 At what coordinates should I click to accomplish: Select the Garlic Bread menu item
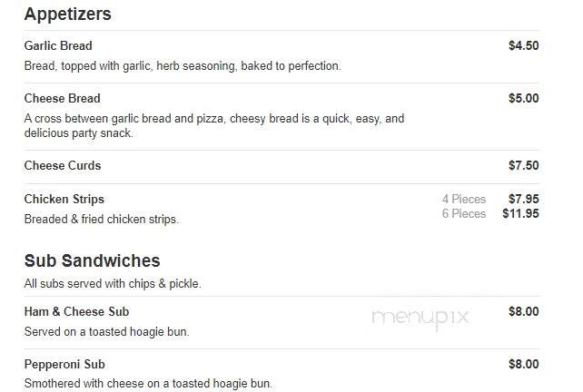tap(58, 45)
